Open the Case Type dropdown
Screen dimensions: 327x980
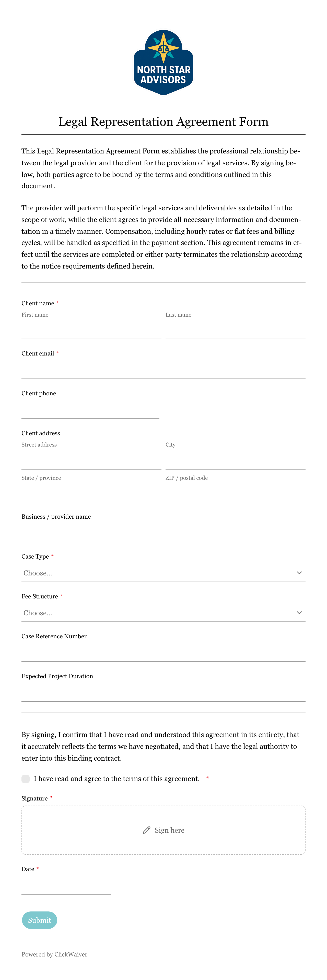coord(163,573)
